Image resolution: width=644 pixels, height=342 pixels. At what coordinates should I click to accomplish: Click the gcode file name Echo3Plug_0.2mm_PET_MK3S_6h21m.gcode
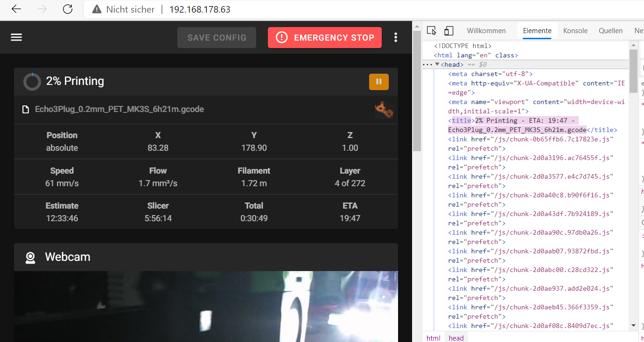(x=119, y=110)
